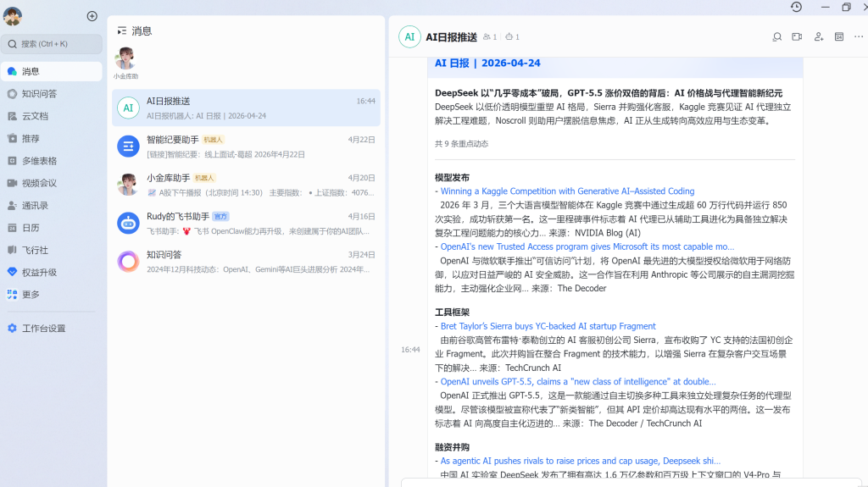This screenshot has height=487, width=868.
Task: Open 消息 in the sidebar
Action: [52, 71]
